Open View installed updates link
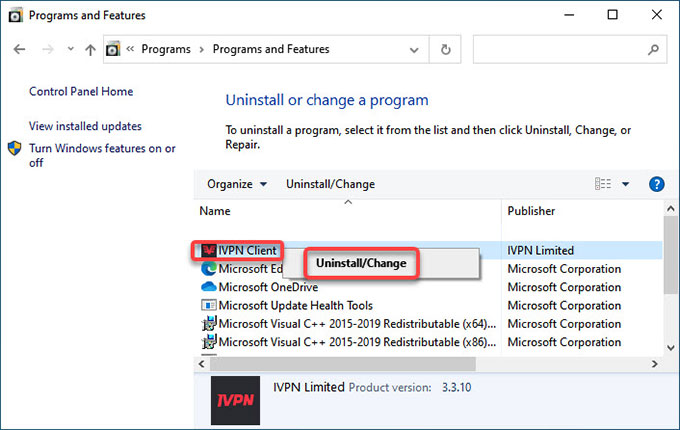The width and height of the screenshot is (680, 430). [x=85, y=126]
